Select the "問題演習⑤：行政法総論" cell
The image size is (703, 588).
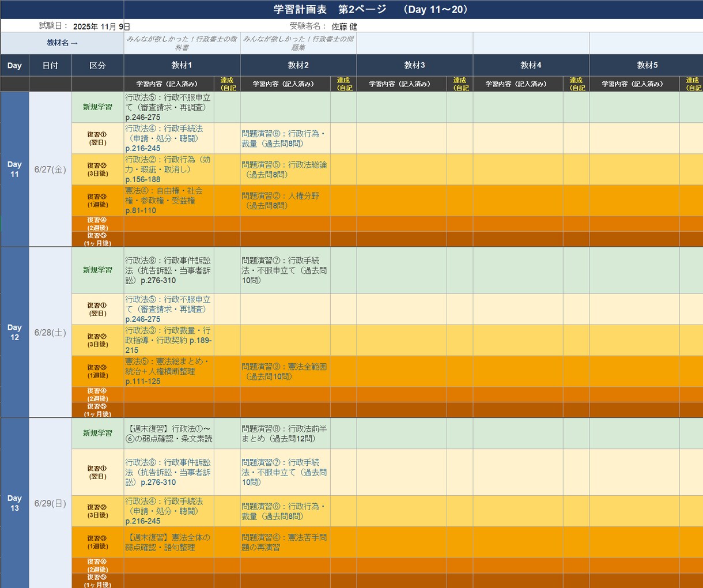[x=286, y=169]
